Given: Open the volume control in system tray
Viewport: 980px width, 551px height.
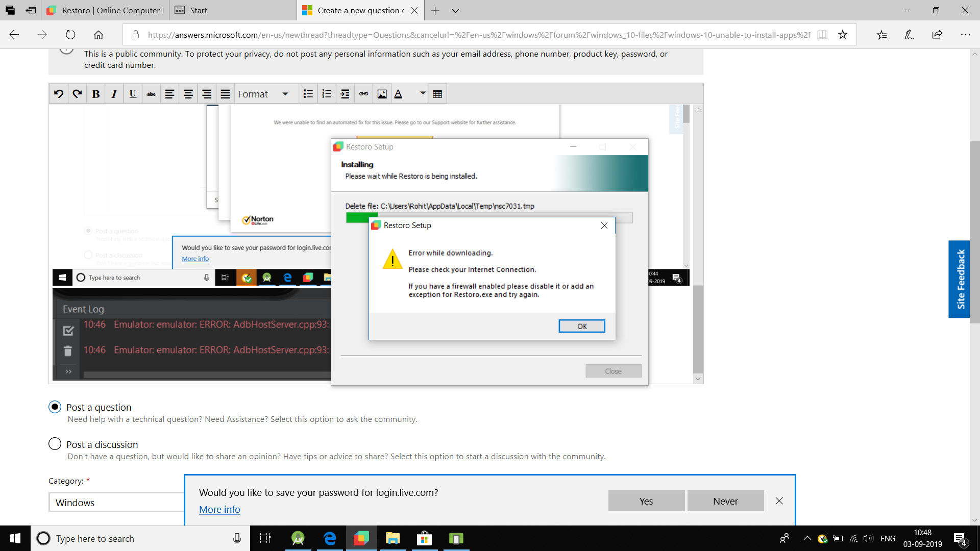Looking at the screenshot, I should click(x=868, y=538).
